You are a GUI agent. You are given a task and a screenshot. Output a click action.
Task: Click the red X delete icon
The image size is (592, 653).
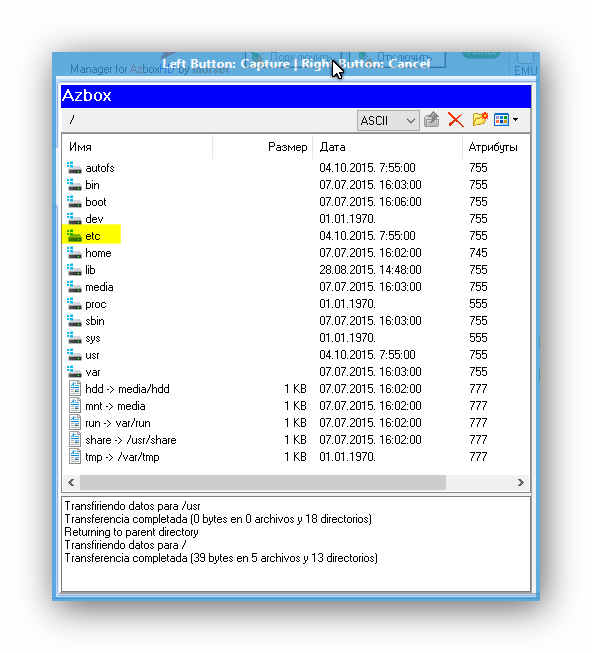[x=455, y=120]
